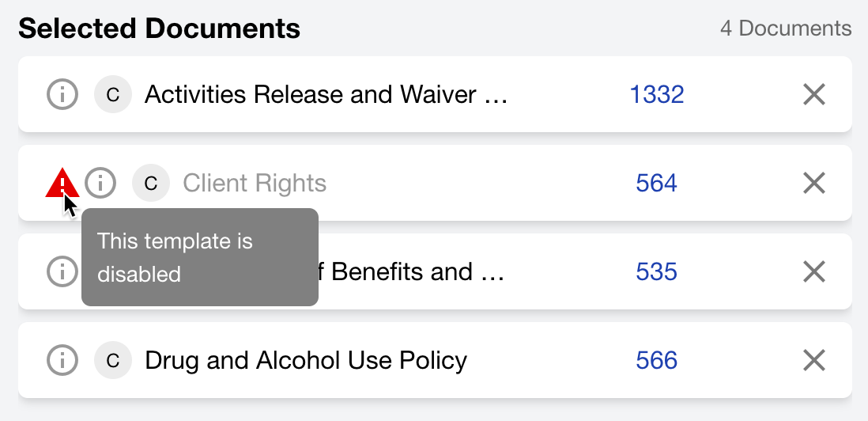Select the disabled Client Rights title

click(x=255, y=184)
